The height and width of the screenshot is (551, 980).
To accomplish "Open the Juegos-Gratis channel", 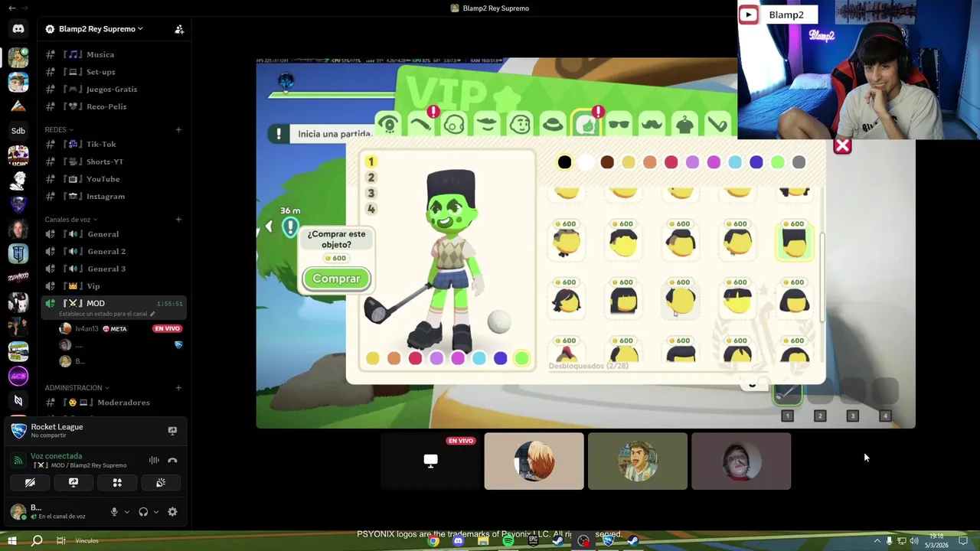I will tap(114, 90).
